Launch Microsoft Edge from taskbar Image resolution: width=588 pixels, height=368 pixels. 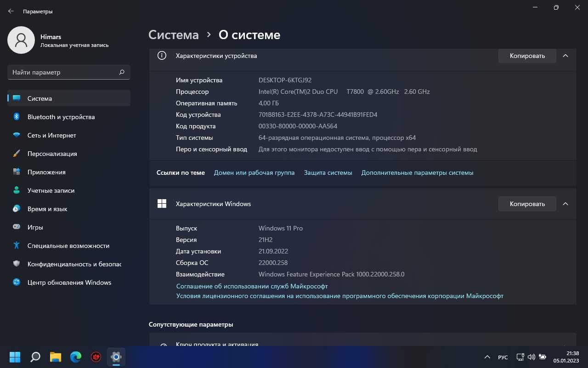76,356
